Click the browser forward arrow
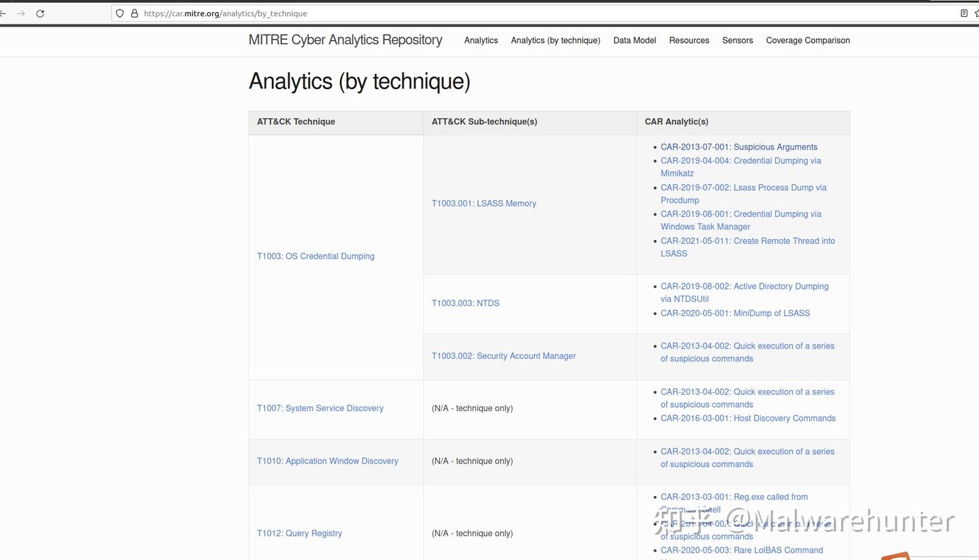This screenshot has width=979, height=560. click(x=20, y=14)
